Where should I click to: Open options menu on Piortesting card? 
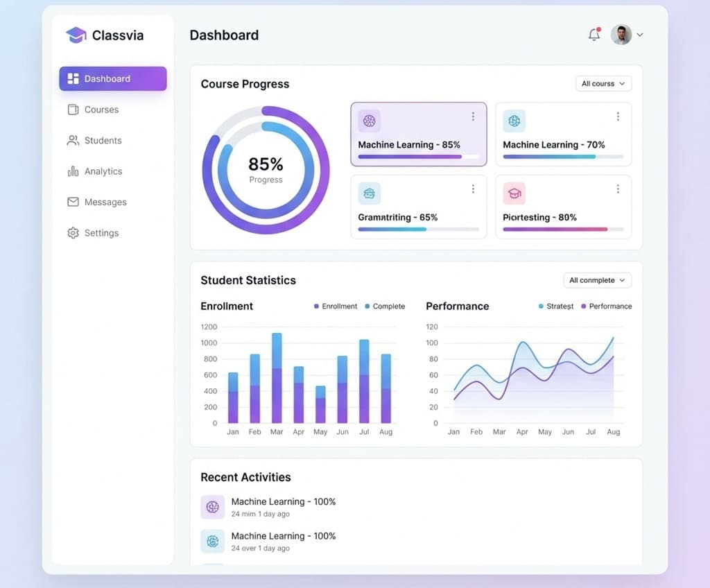pyautogui.click(x=618, y=189)
